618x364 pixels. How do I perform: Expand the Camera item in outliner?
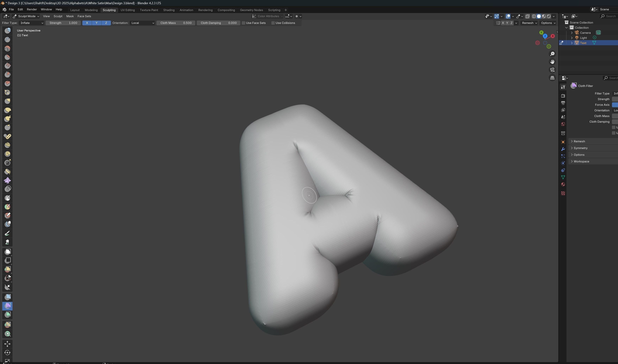click(x=572, y=33)
